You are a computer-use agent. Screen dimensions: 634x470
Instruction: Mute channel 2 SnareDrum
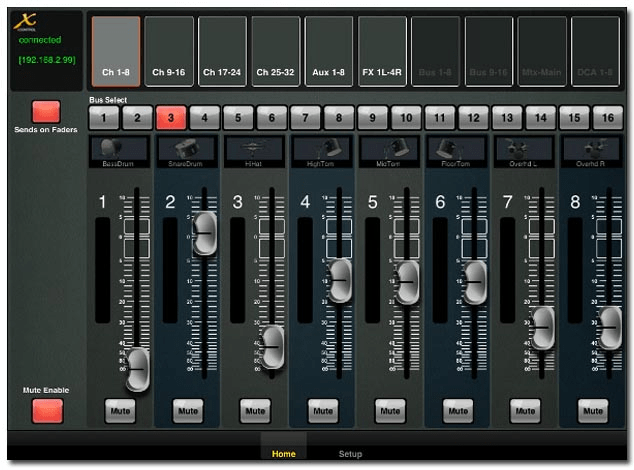click(x=188, y=411)
